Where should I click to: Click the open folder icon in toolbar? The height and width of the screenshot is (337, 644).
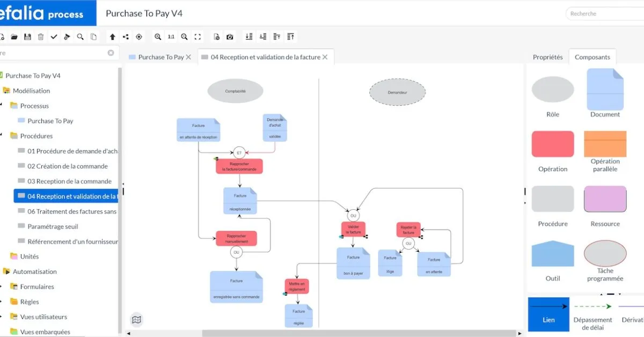click(14, 37)
